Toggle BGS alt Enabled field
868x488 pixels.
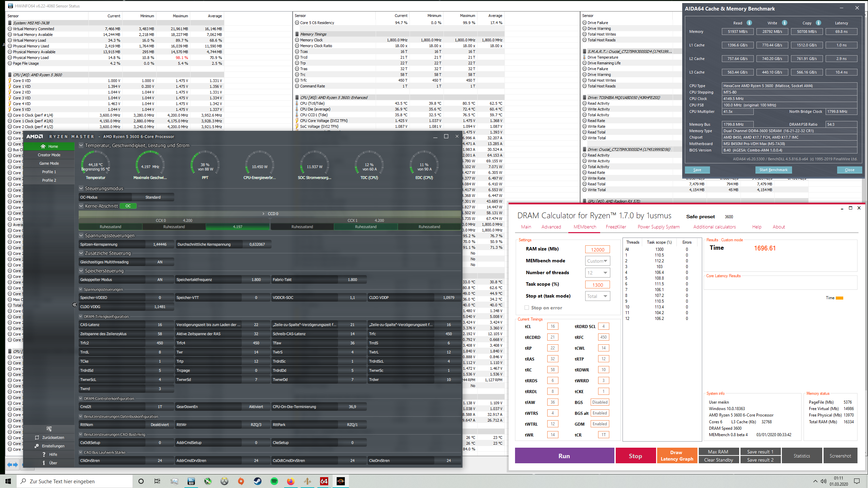pyautogui.click(x=600, y=413)
